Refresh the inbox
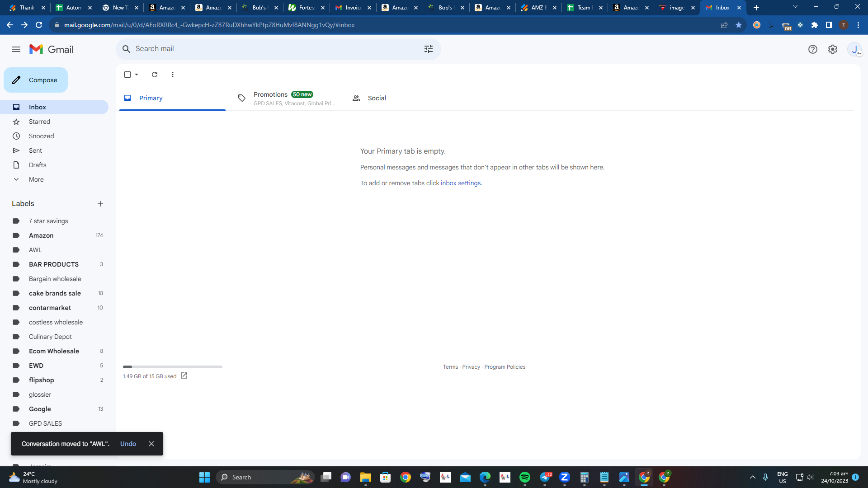This screenshot has height=488, width=868. click(x=155, y=75)
